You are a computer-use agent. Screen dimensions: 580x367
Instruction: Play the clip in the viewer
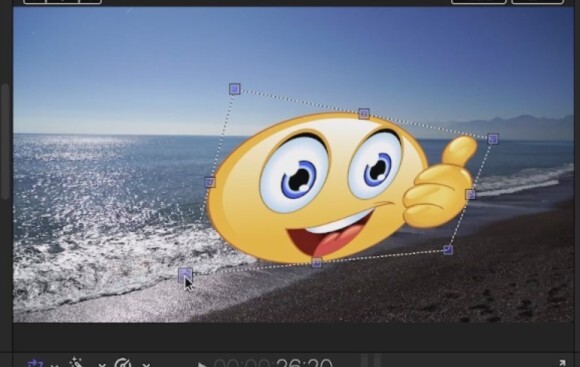pos(202,364)
